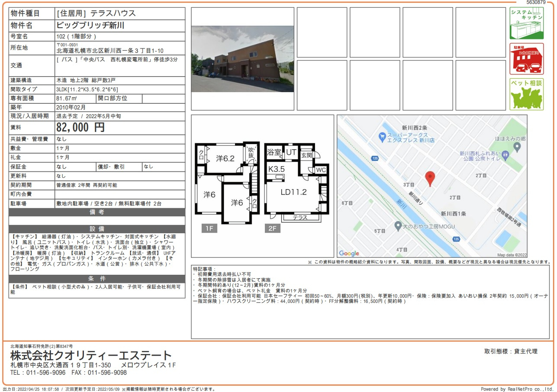Click the 洋6.2 room label
Image resolution: width=557 pixels, height=392 pixels.
click(x=225, y=159)
